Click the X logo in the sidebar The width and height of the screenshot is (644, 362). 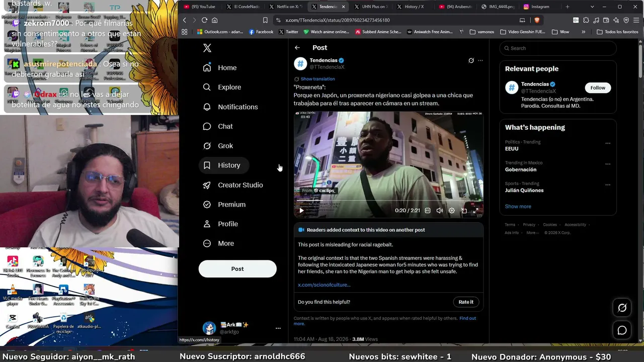207,48
